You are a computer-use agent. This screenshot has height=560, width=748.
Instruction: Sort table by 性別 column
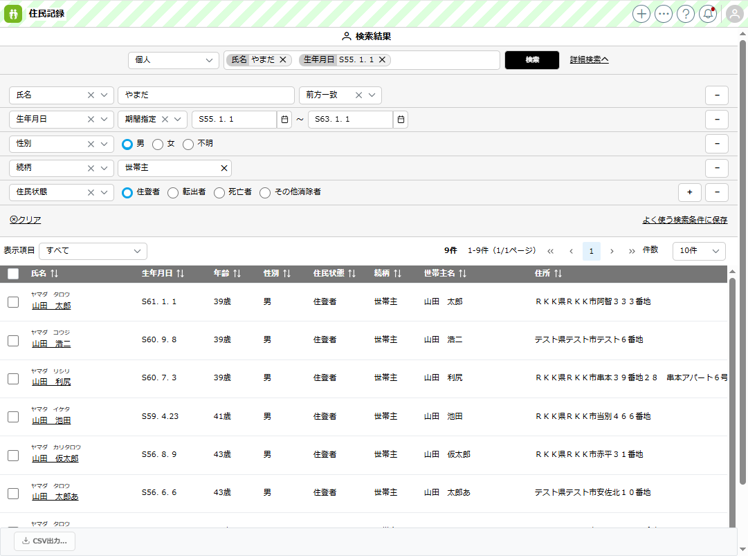coord(286,273)
